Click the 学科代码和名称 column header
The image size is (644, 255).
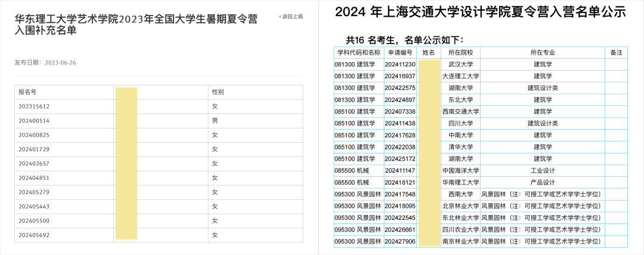[x=359, y=53]
